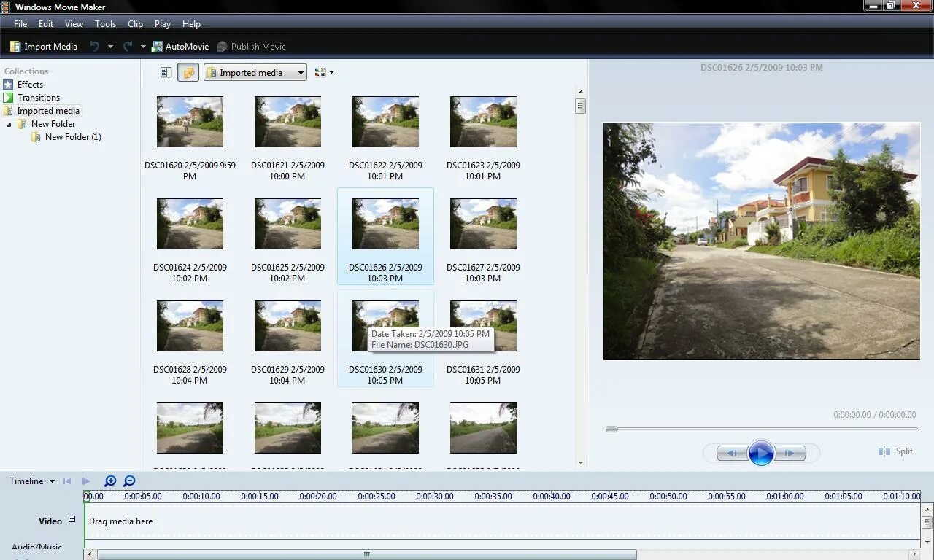Open the Tools menu

click(105, 23)
